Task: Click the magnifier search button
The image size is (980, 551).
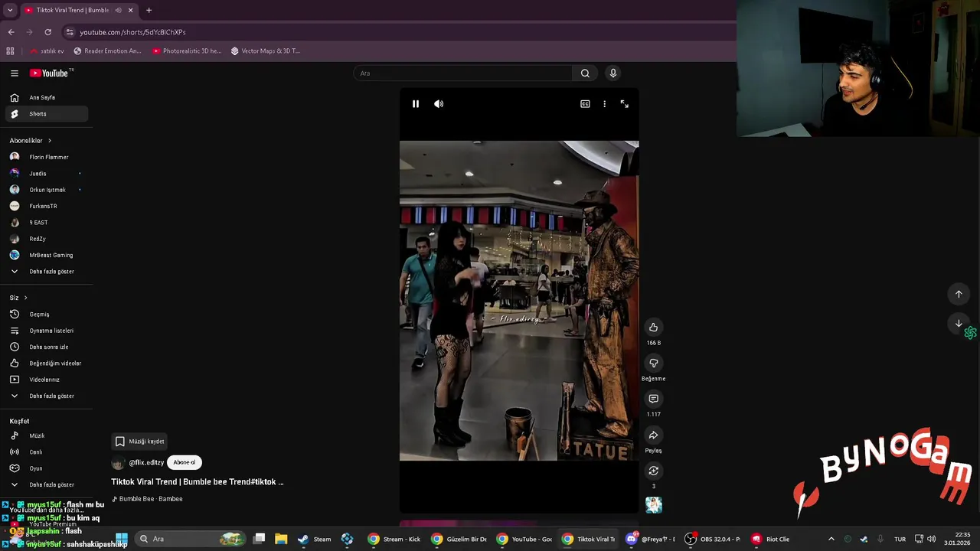Action: point(585,73)
